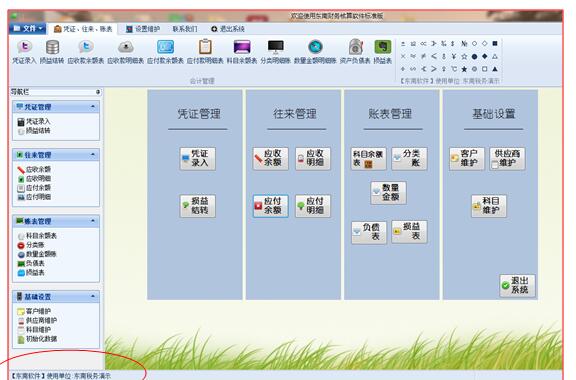Click the 分类账 button in the 账表管理 panel
The height and width of the screenshot is (380, 576).
pos(409,158)
